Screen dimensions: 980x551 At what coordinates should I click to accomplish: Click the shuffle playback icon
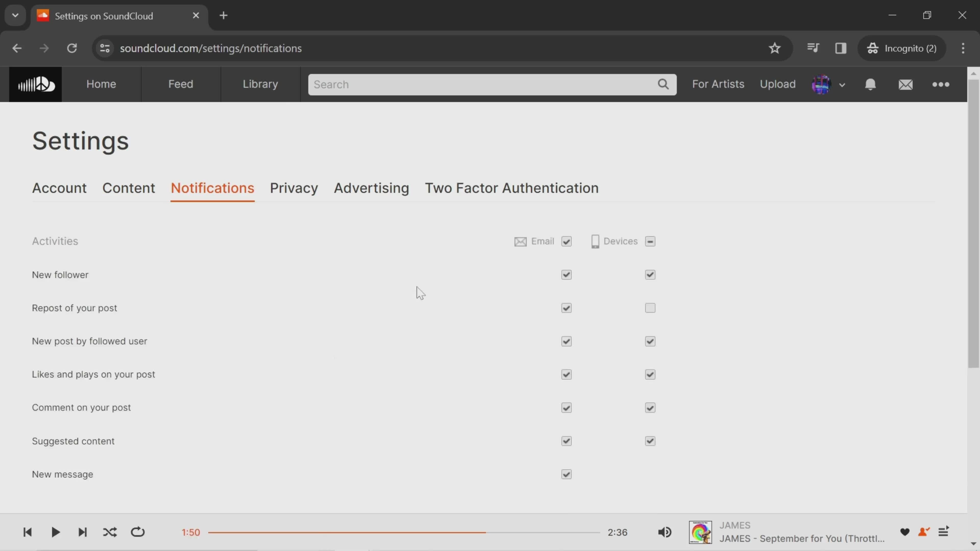click(110, 532)
